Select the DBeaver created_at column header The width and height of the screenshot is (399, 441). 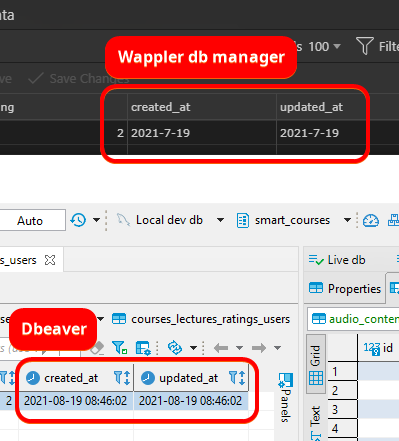(x=76, y=378)
